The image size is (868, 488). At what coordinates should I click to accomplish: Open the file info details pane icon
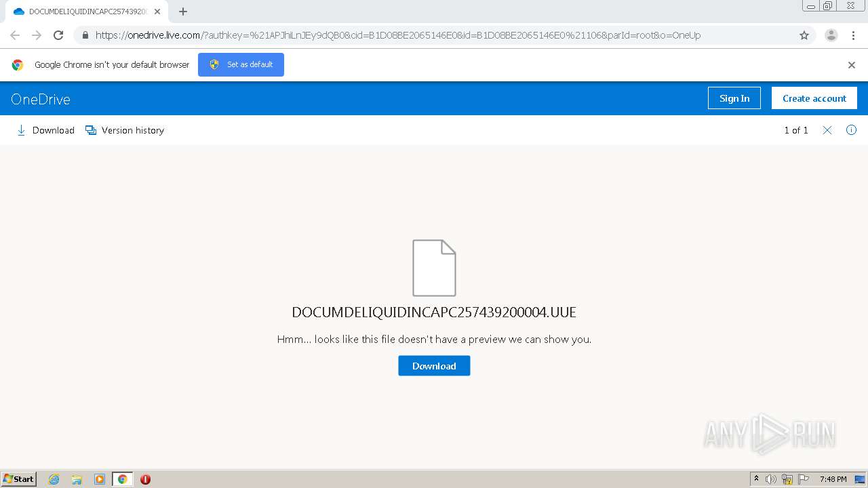pos(852,130)
